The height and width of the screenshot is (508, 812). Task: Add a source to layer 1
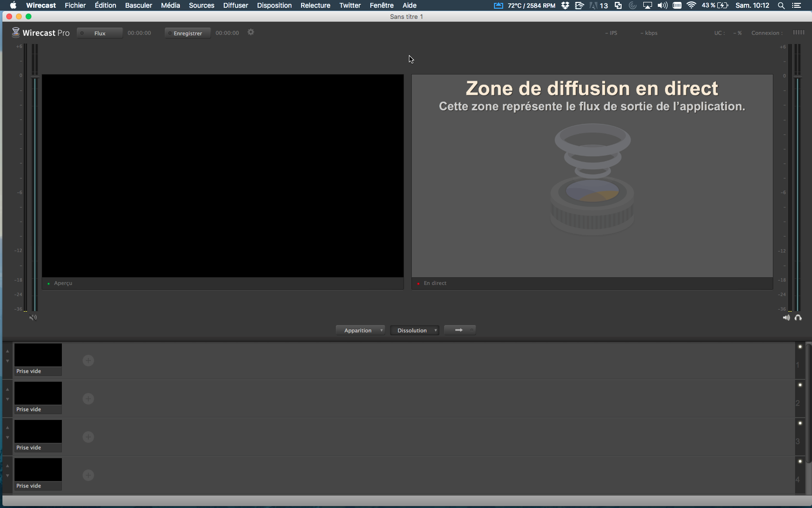click(88, 360)
